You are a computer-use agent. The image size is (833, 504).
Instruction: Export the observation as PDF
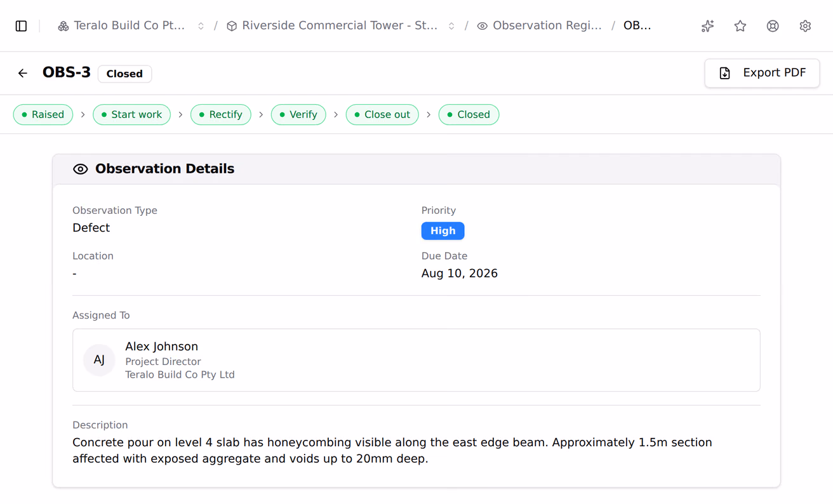[x=762, y=73]
